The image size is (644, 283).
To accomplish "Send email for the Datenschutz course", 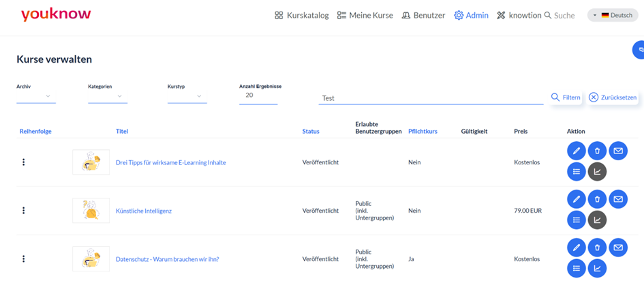I will pyautogui.click(x=618, y=248).
